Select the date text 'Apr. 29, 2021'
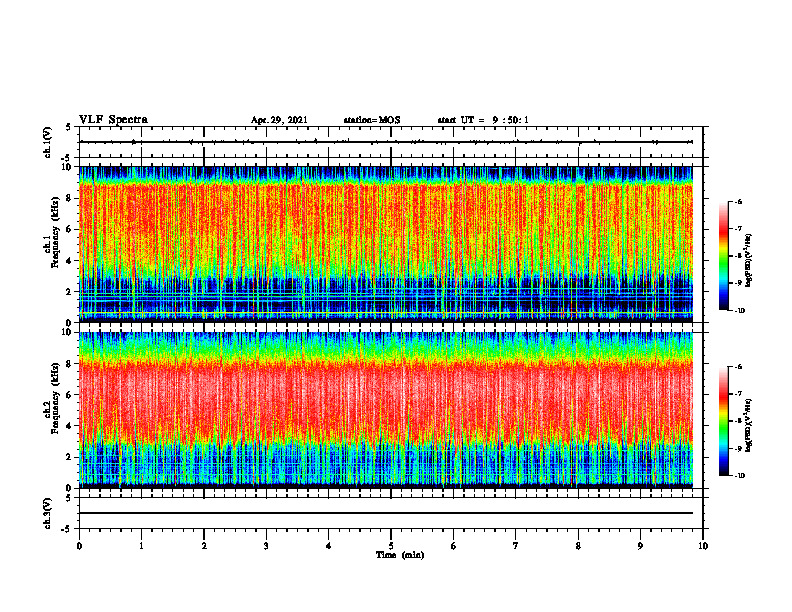The image size is (792, 612). 279,120
